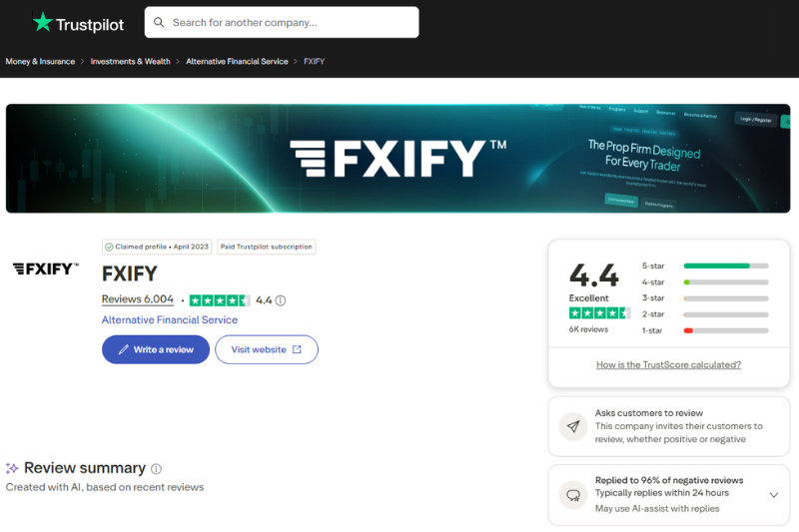
Task: Click the Asks customers to review heading
Action: pos(648,413)
